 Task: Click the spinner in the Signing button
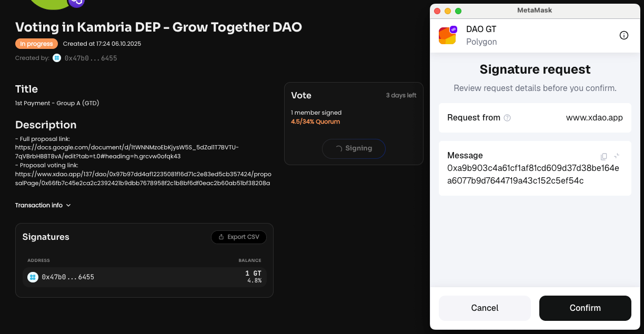pos(339,149)
